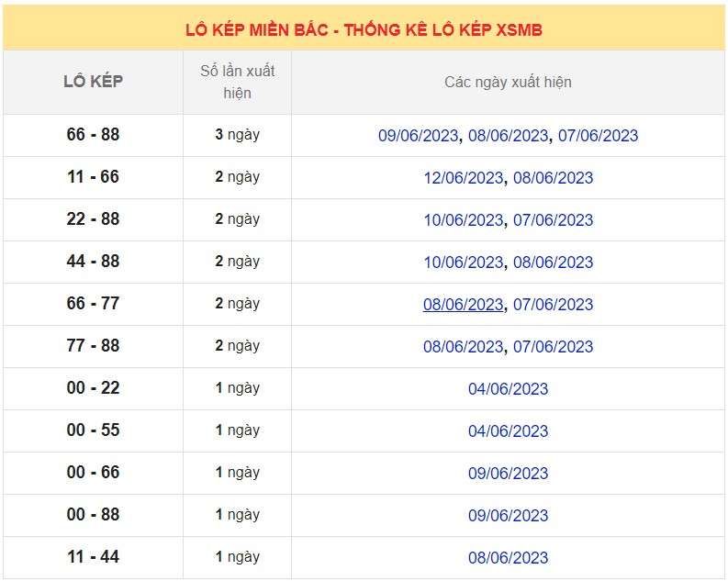
Task: Select 07/06/2023 date in row 66 - 88
Action: pyautogui.click(x=598, y=136)
